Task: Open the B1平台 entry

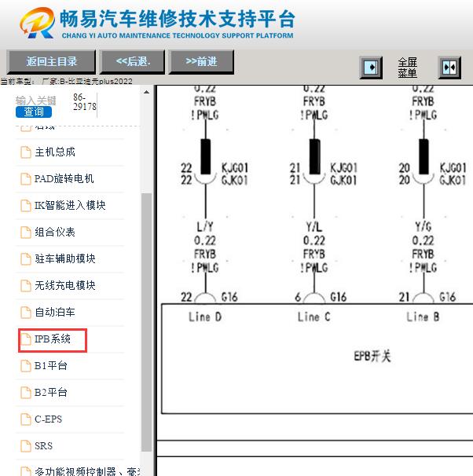Action: point(51,366)
